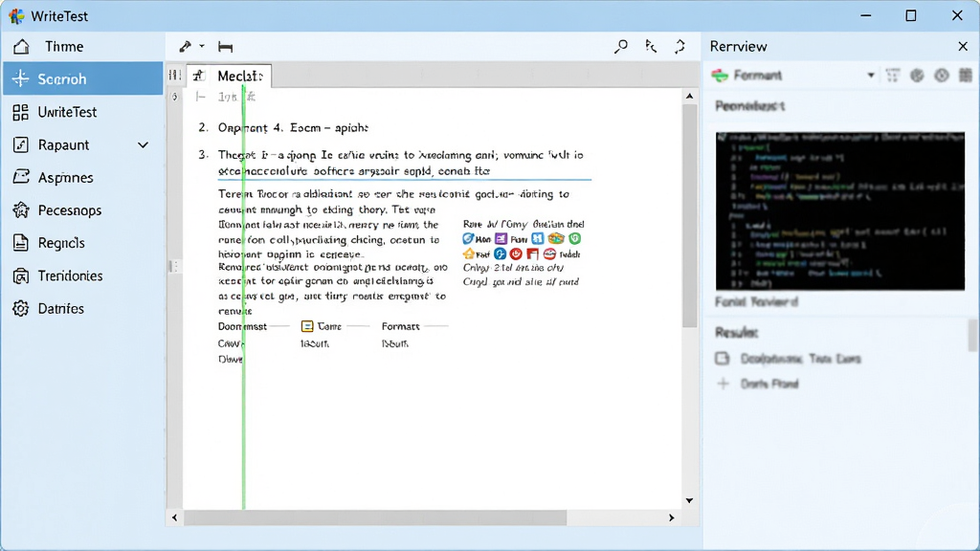Click the Resule section heading
This screenshot has height=551, width=980.
click(737, 332)
